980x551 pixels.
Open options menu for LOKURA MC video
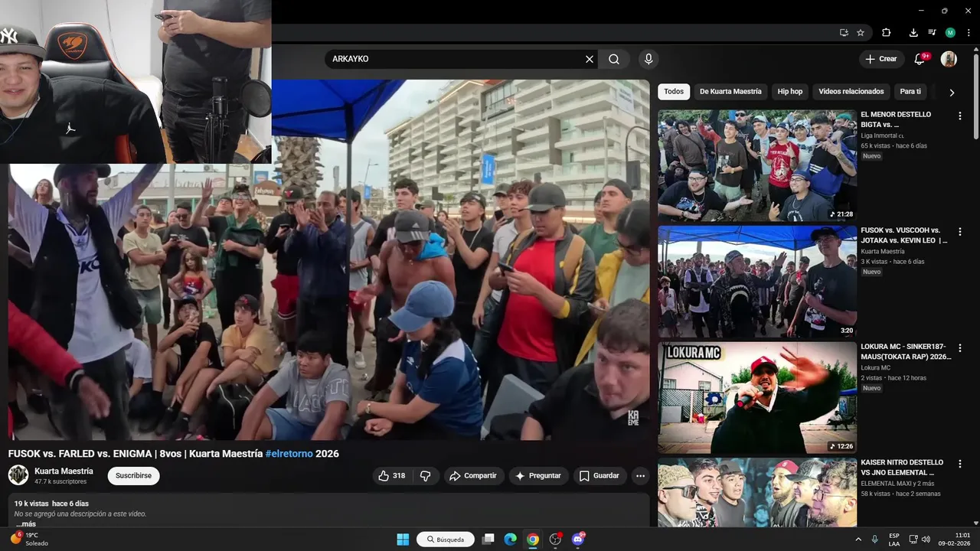click(x=960, y=347)
